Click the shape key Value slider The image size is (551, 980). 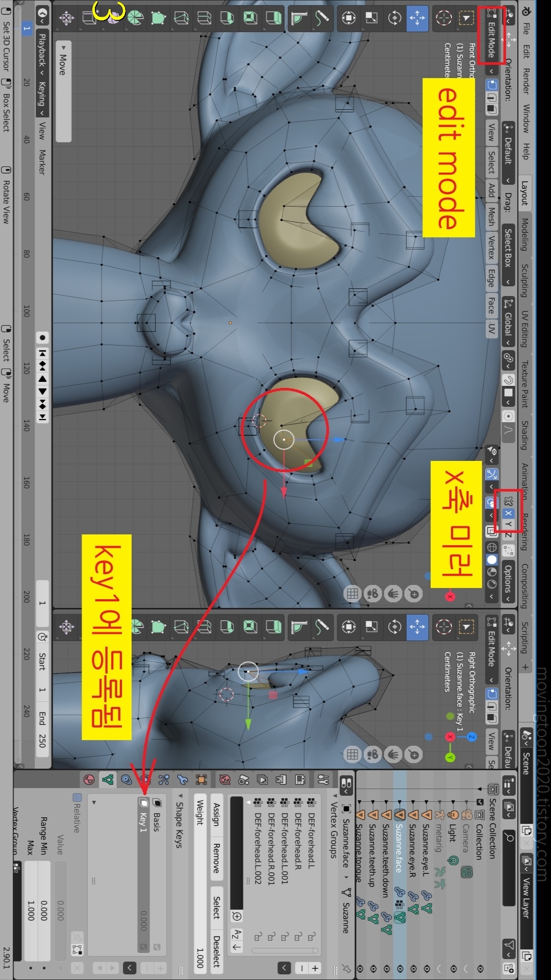pyautogui.click(x=61, y=911)
